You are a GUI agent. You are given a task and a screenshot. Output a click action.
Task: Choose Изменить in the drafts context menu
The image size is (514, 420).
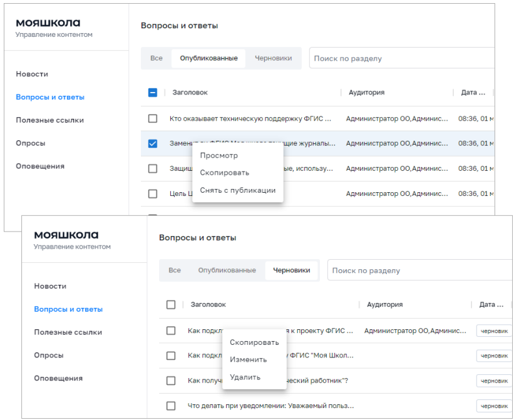[x=254, y=360]
